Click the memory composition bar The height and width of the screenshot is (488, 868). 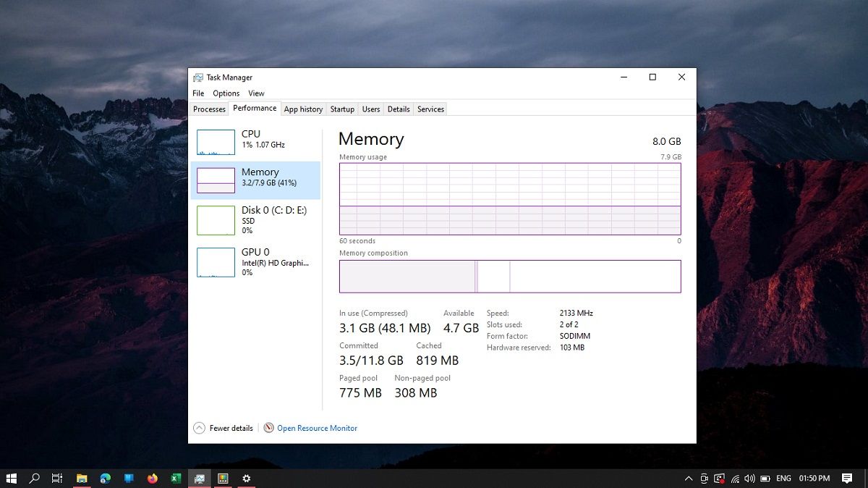pyautogui.click(x=510, y=276)
